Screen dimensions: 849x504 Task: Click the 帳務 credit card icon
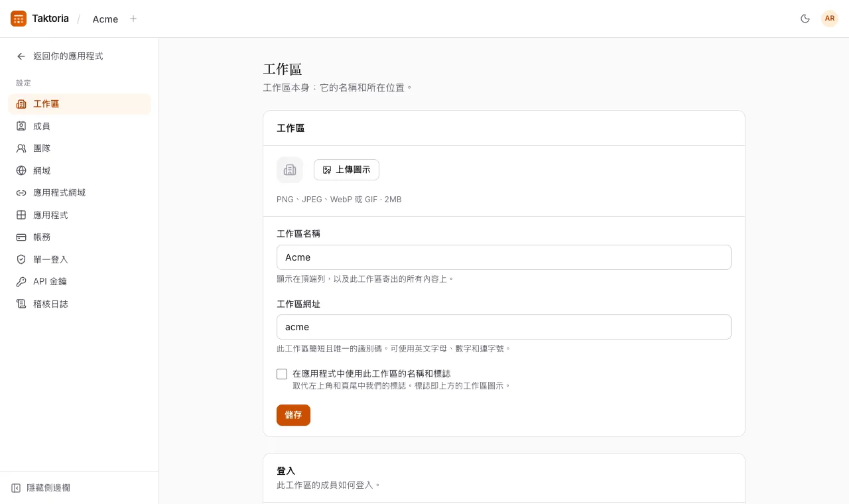coord(21,237)
